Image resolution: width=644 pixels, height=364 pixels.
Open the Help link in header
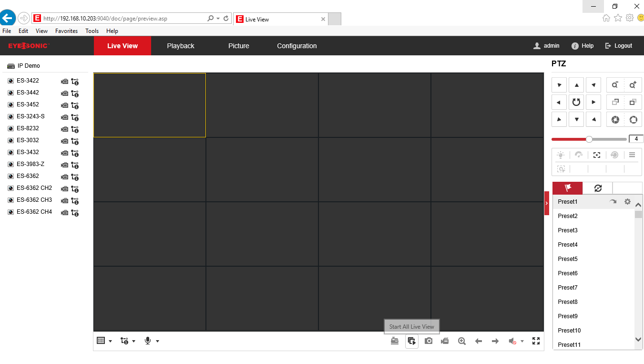coord(583,46)
